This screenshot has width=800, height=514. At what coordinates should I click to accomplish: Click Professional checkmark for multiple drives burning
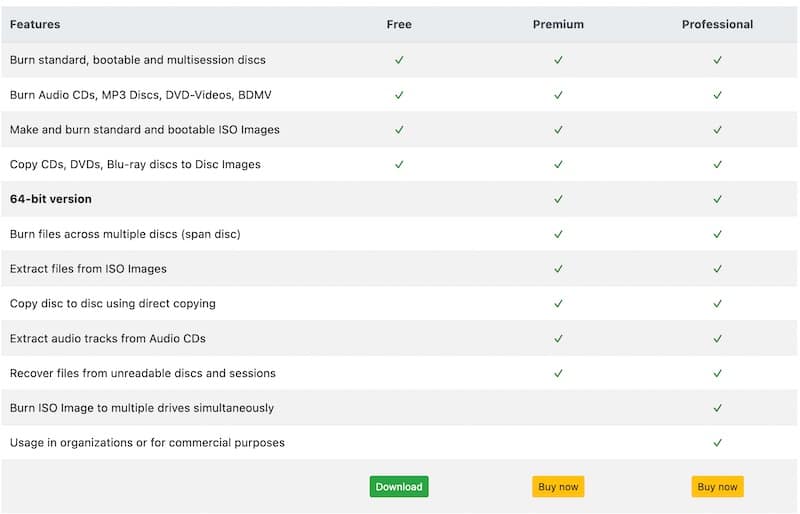click(717, 408)
